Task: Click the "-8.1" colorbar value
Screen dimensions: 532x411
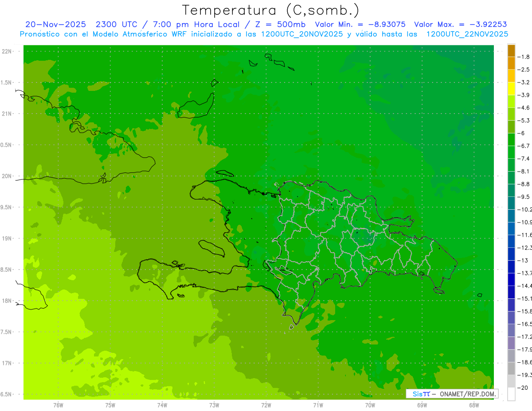Action: click(x=523, y=172)
